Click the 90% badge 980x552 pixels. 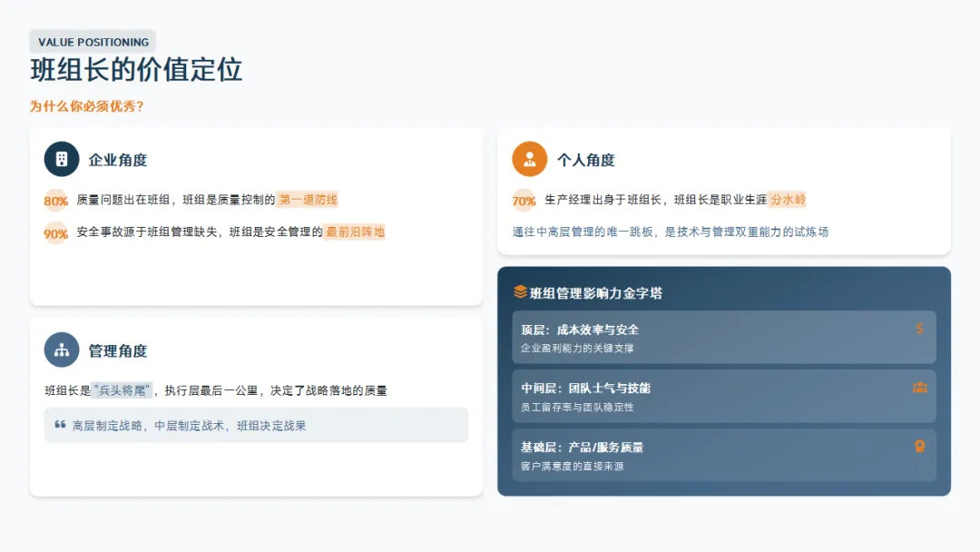55,233
